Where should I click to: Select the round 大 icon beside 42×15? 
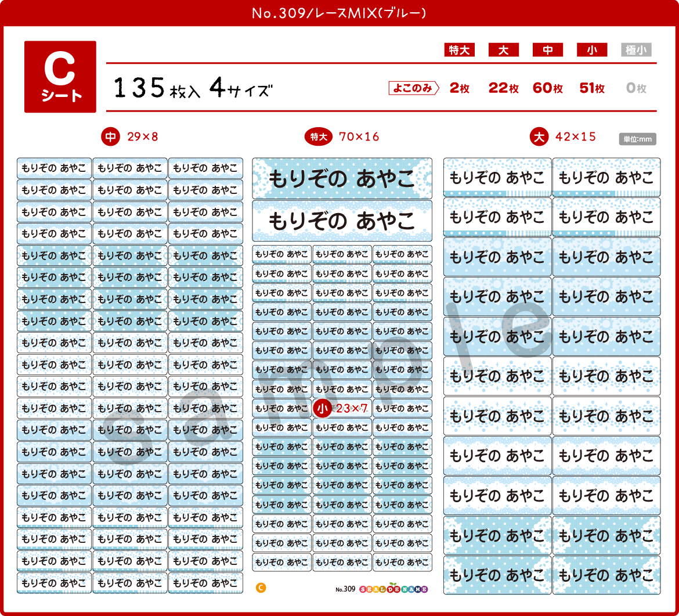click(x=539, y=137)
